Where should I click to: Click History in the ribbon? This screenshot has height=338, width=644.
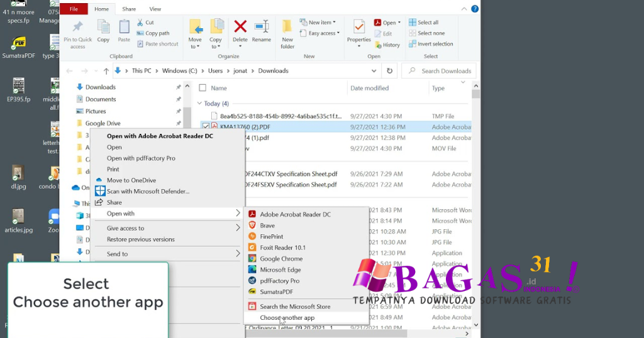click(x=387, y=45)
